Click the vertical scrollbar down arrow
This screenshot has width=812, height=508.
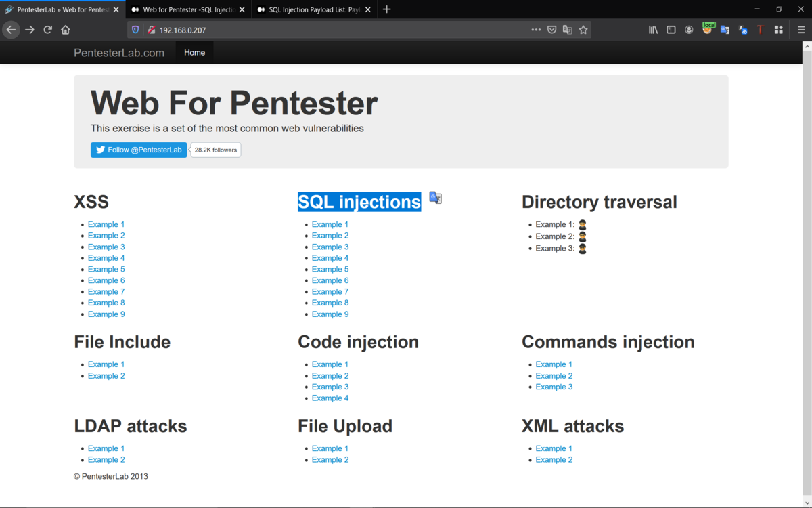807,503
